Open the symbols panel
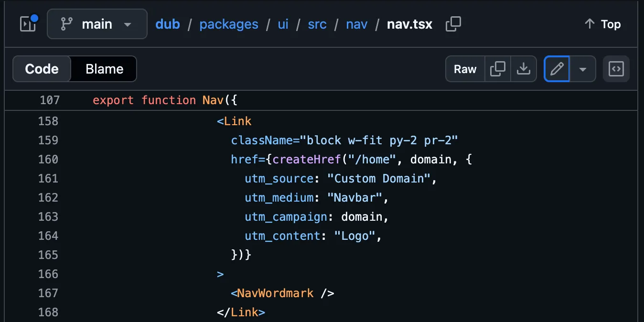The image size is (644, 322). (x=616, y=69)
